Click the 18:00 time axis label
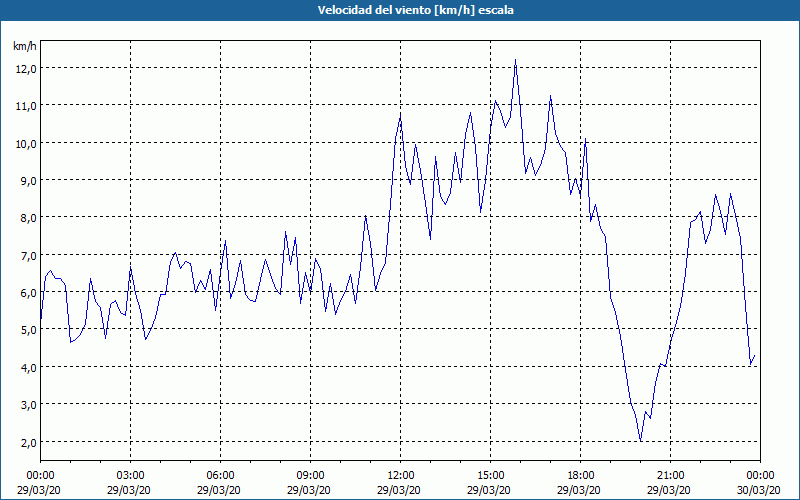This screenshot has width=800, height=500. coord(581,476)
